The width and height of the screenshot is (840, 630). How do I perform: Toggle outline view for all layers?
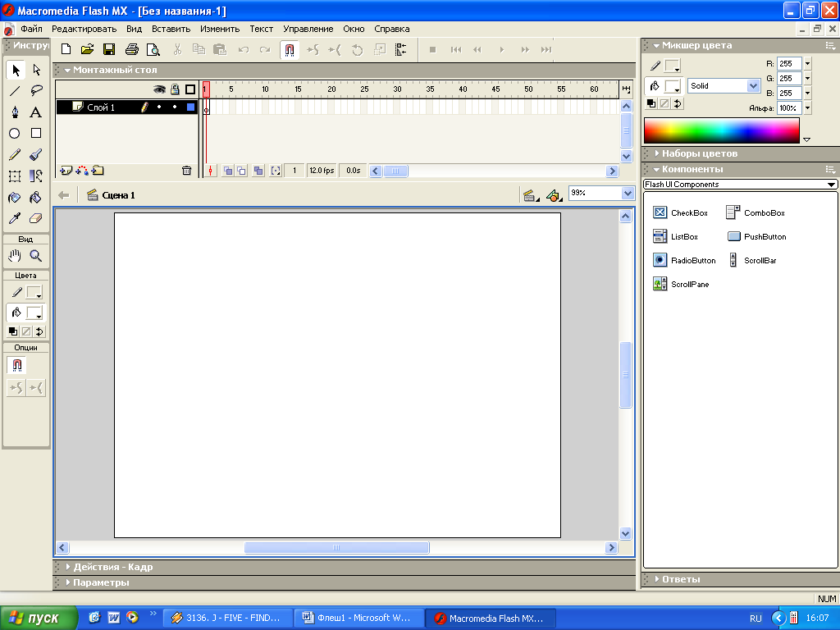(x=190, y=89)
